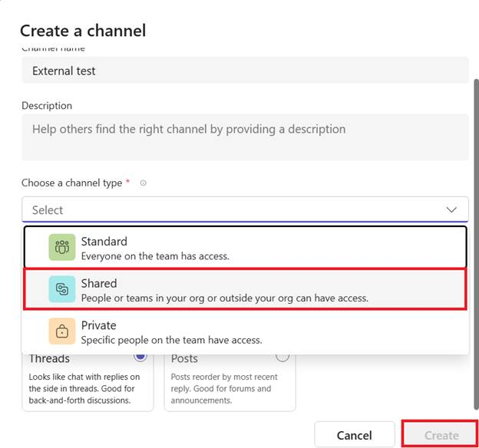Click the 'Choose a channel type' label

pos(72,183)
